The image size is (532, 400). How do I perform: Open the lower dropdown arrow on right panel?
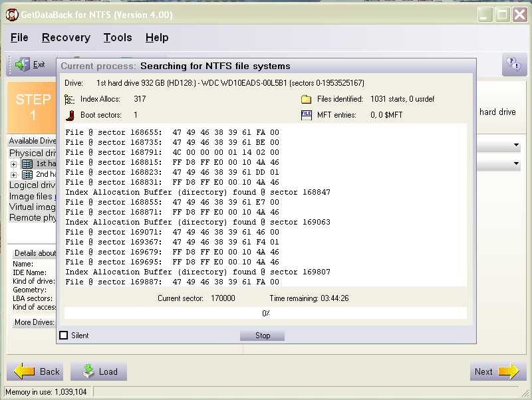click(x=516, y=163)
